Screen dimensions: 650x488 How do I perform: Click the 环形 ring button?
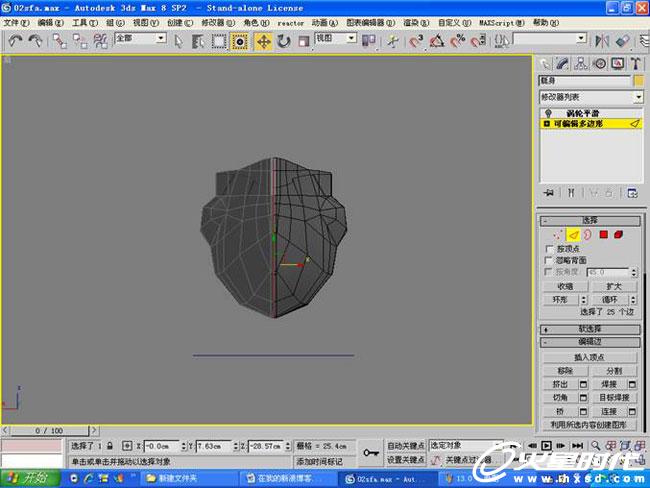560,299
